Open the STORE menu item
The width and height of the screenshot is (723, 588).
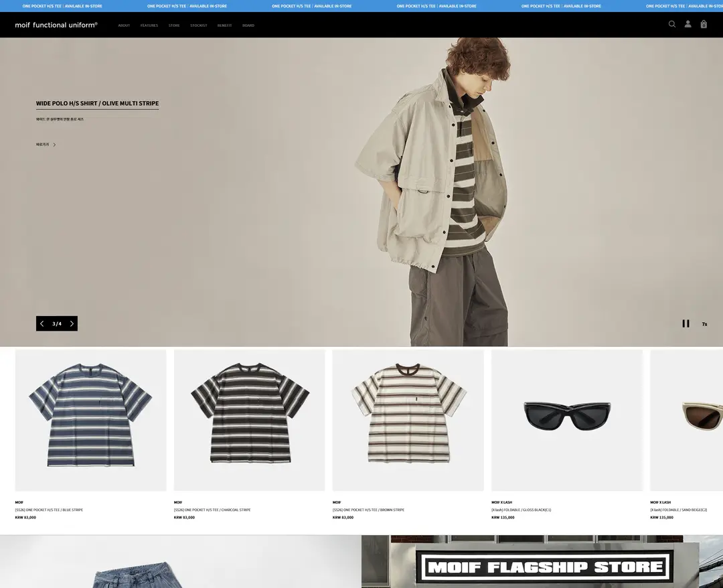tap(174, 25)
